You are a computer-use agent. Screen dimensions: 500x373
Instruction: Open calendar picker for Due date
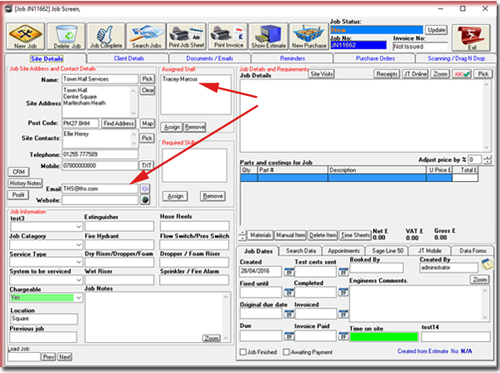[289, 336]
